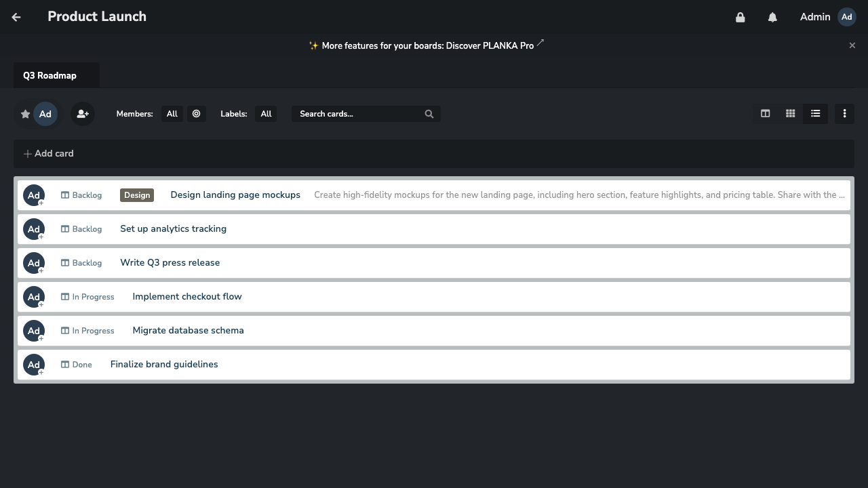Filter by my cards target icon
The width and height of the screenshot is (868, 488).
click(x=197, y=114)
